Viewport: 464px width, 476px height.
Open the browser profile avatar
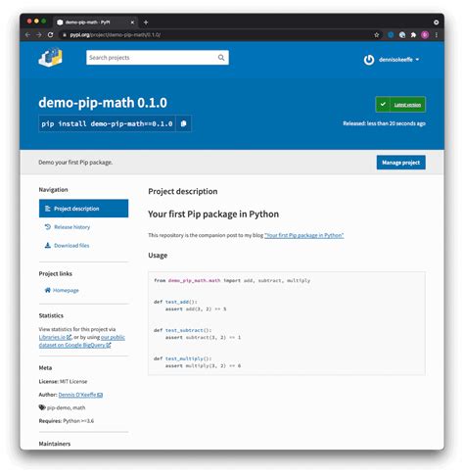[x=425, y=35]
